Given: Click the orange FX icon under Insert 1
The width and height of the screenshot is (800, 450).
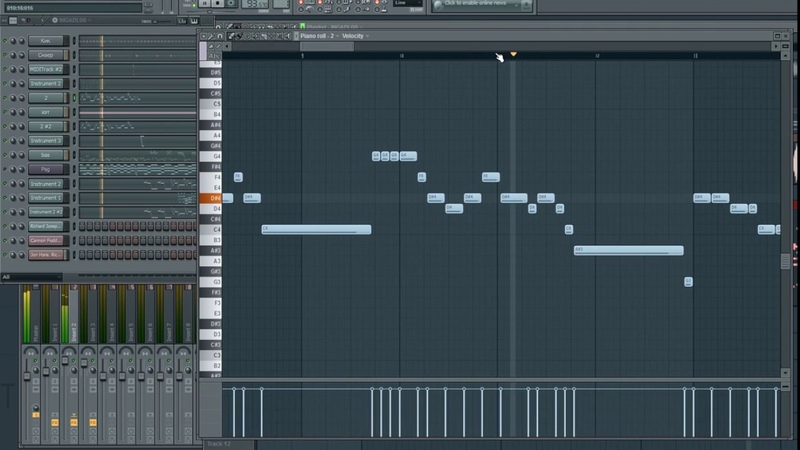Looking at the screenshot, I should point(55,422).
